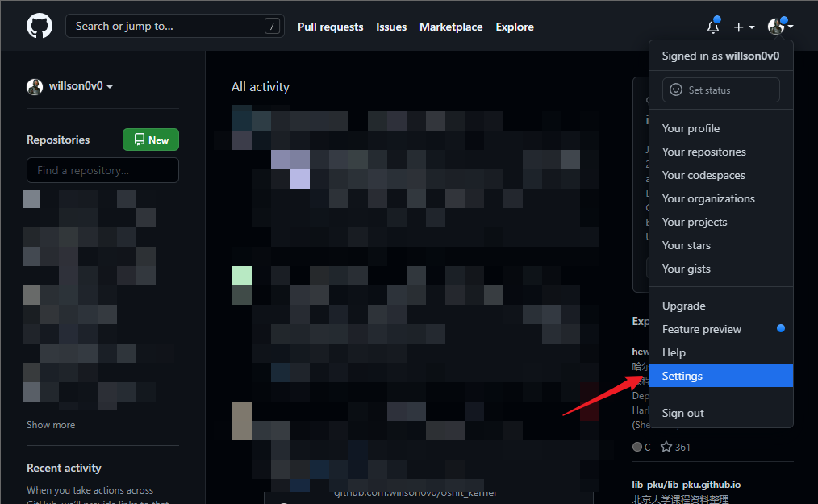
Task: Choose Your repositories in the menu
Action: (x=703, y=152)
